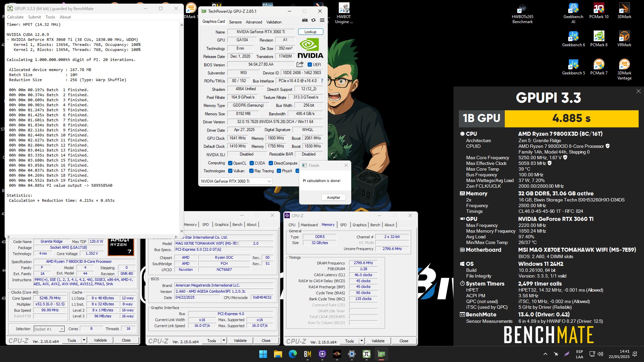Switch to Sensors tab in GPU-Z

click(x=235, y=22)
